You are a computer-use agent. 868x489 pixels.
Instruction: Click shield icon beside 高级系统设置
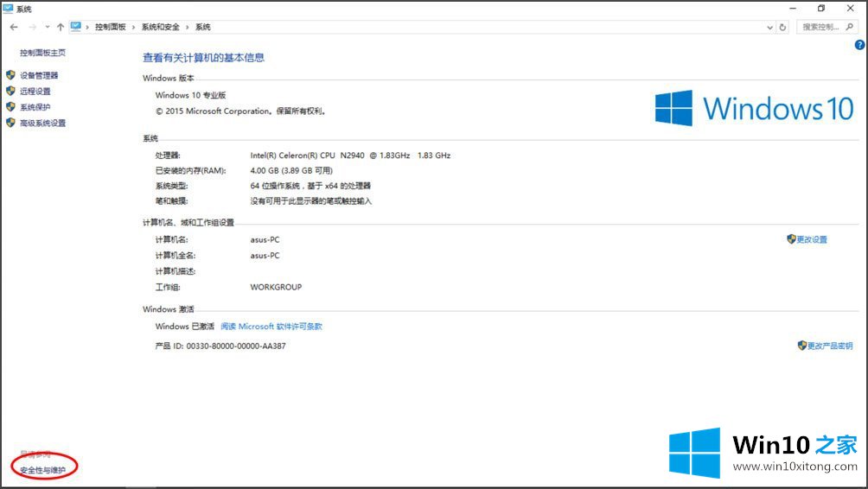click(x=10, y=123)
